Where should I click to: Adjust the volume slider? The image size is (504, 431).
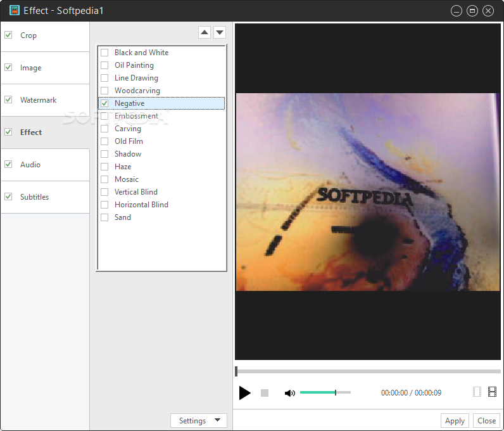coord(325,392)
